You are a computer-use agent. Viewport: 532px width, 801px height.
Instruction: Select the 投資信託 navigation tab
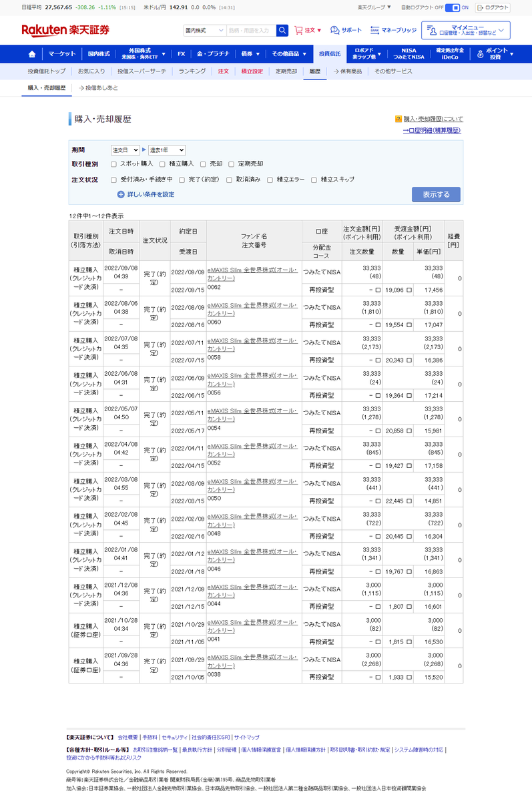point(329,54)
